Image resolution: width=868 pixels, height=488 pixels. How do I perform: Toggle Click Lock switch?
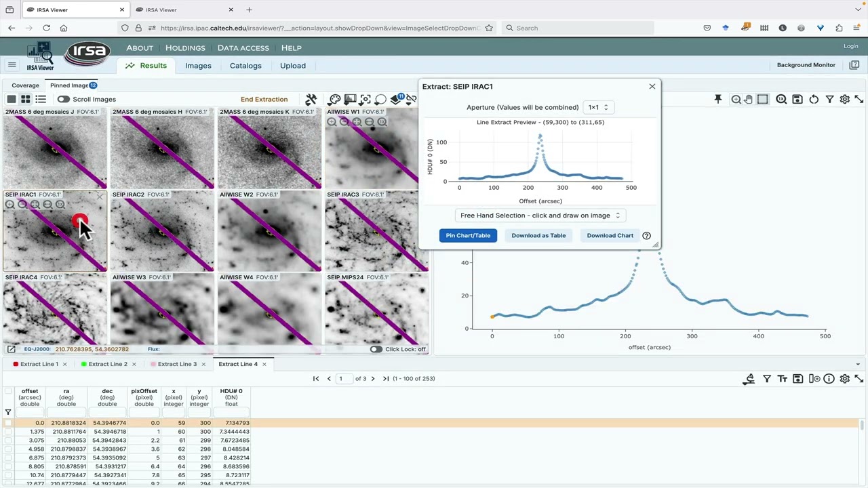pos(376,349)
